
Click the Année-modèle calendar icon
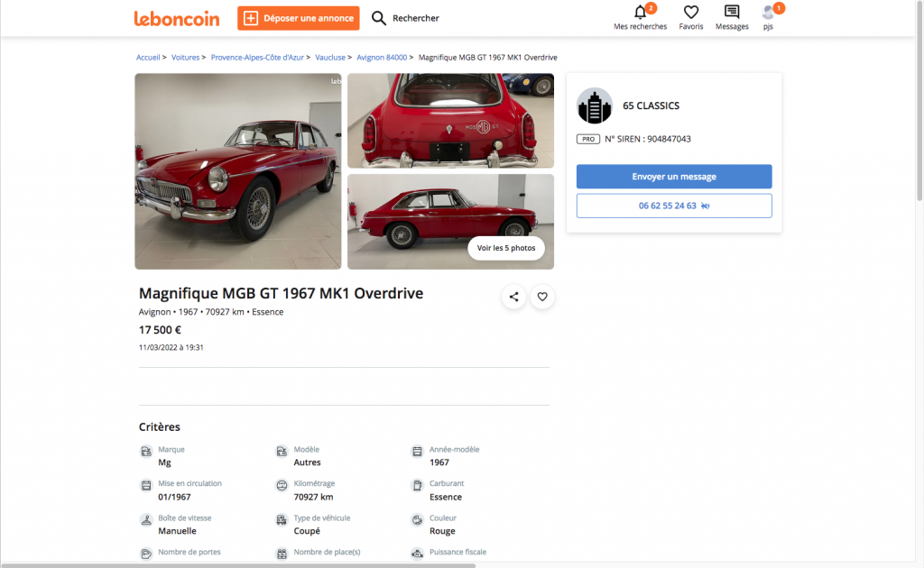(417, 452)
